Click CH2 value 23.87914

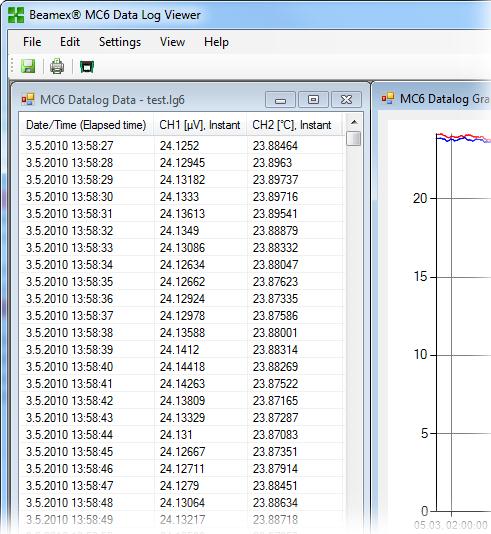click(x=275, y=469)
